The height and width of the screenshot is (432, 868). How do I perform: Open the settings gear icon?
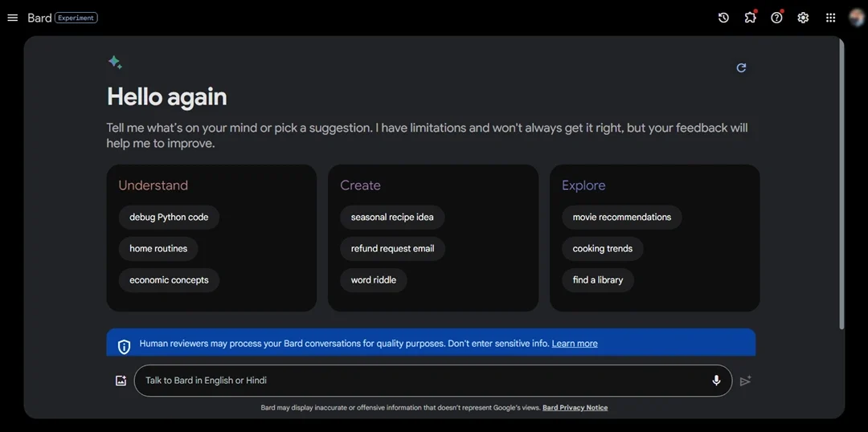click(803, 18)
